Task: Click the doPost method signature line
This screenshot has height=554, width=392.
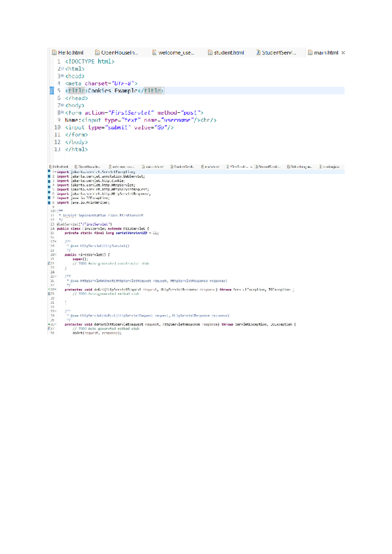Action: (180, 324)
